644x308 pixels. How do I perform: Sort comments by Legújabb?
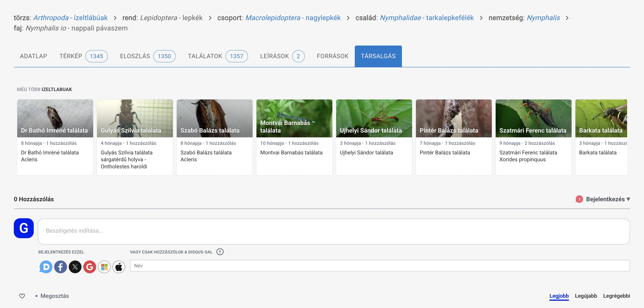tap(586, 296)
